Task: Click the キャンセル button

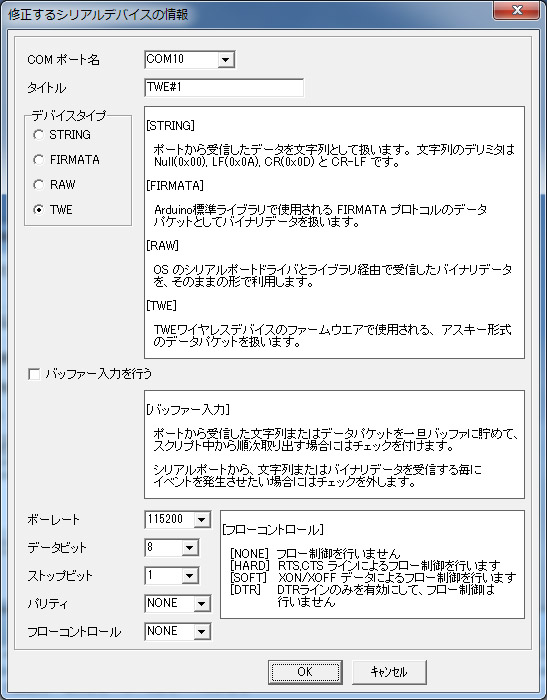Action: coord(389,672)
